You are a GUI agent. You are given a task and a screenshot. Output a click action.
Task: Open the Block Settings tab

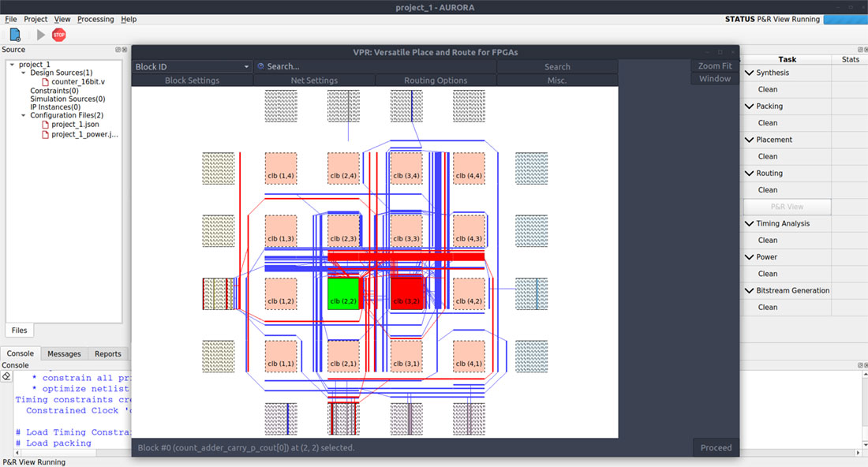(192, 80)
